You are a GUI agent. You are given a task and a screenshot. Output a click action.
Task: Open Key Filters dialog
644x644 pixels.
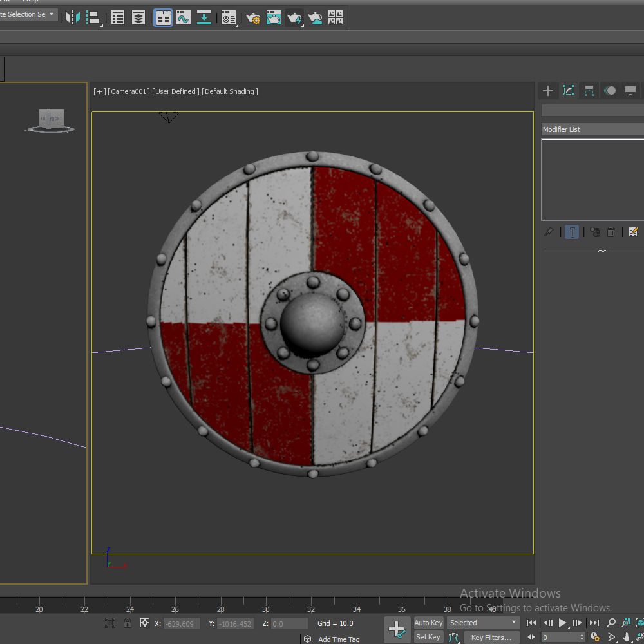click(491, 638)
